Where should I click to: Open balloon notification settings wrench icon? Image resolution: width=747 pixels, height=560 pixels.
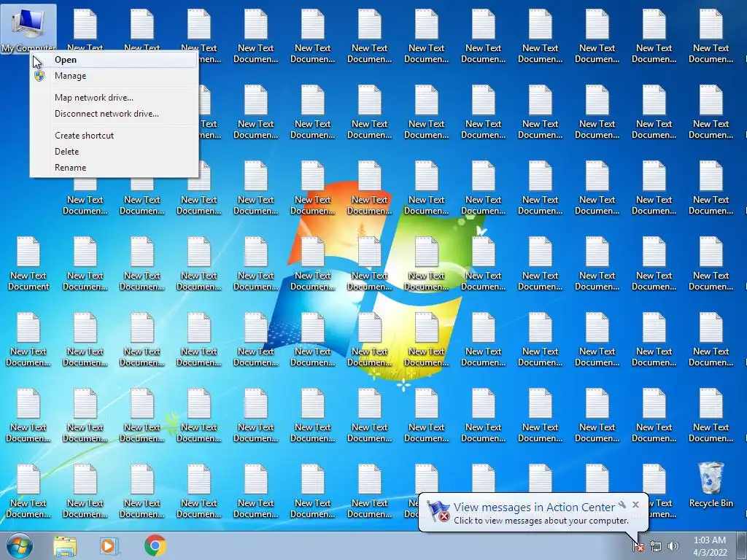(622, 505)
